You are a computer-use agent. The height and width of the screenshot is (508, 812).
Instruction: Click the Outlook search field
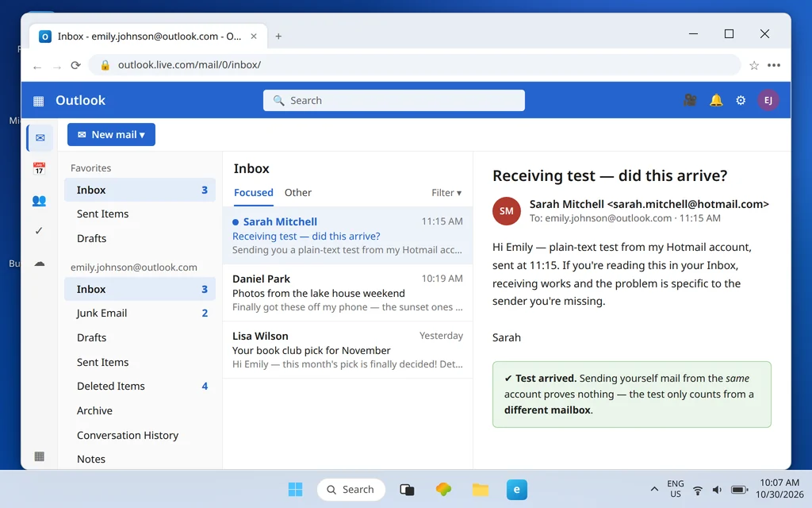pos(394,101)
